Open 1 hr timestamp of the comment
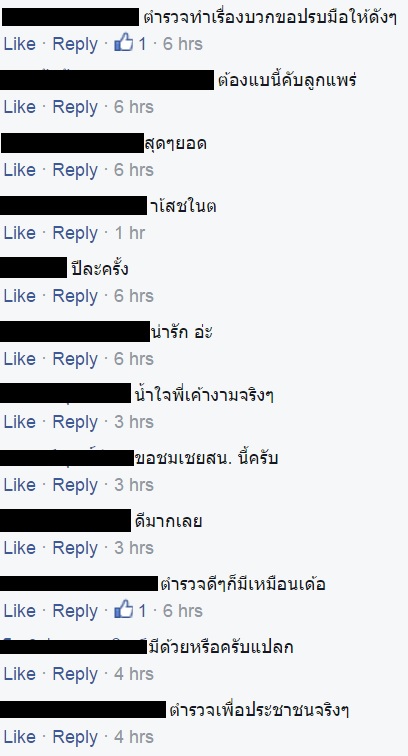 pos(130,233)
